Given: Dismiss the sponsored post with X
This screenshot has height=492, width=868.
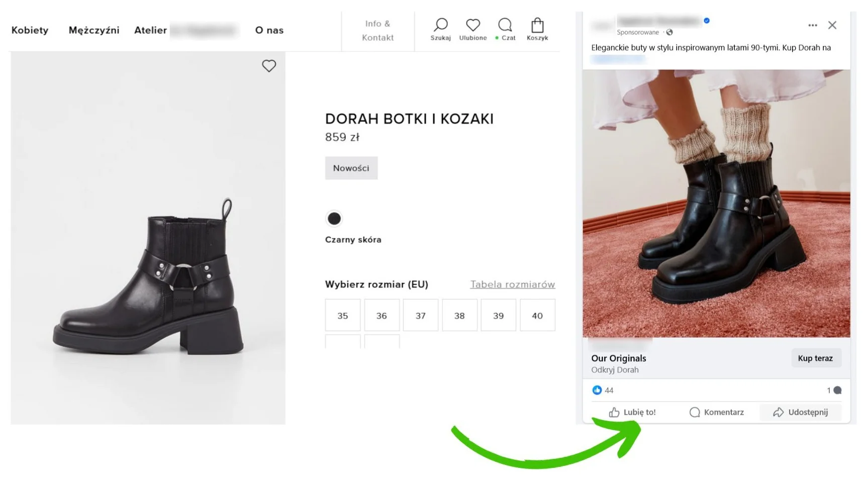Looking at the screenshot, I should tap(832, 25).
